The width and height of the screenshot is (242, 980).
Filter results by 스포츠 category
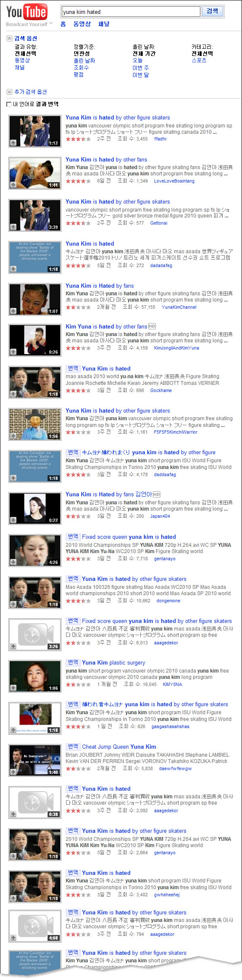coord(199,60)
